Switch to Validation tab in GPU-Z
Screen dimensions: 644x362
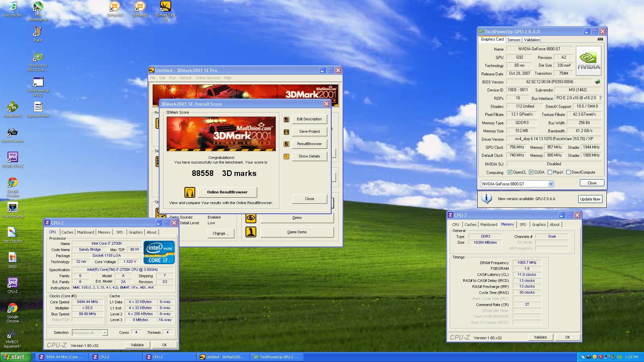(x=532, y=40)
